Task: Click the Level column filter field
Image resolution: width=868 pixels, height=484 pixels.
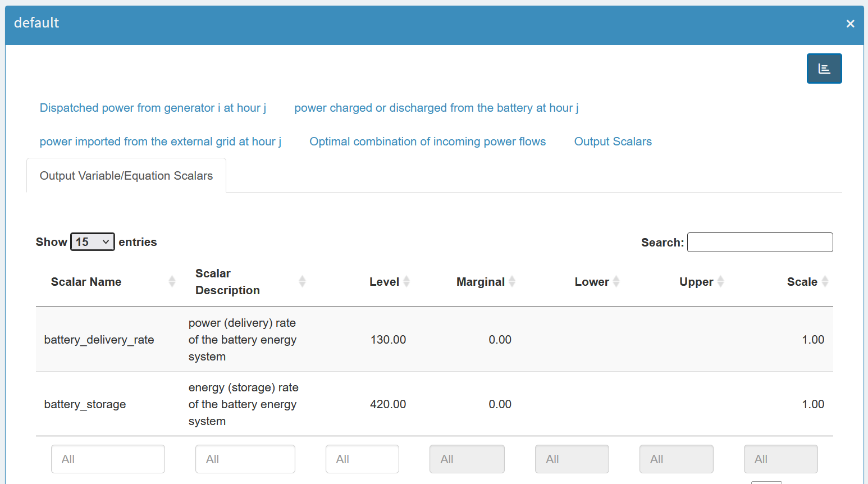Action: pos(362,459)
